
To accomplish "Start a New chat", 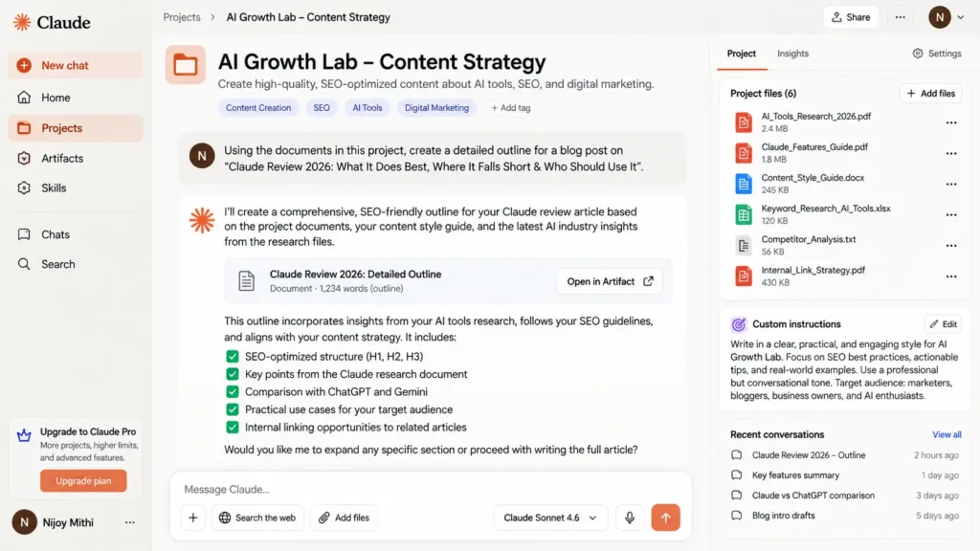I will [x=75, y=65].
